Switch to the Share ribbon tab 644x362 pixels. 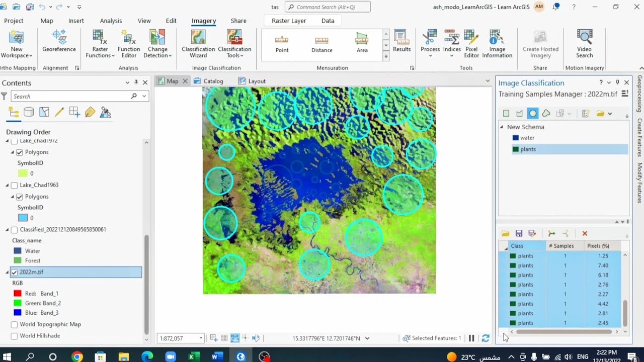point(238,21)
